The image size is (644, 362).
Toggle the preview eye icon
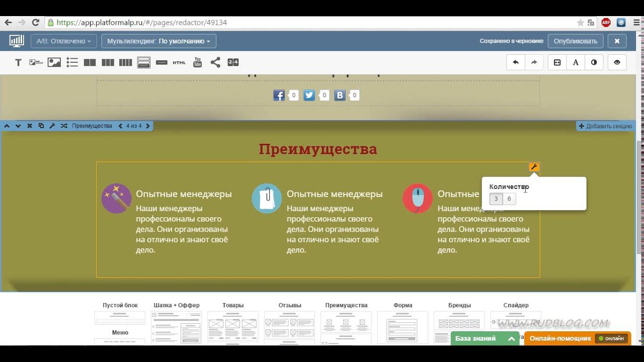coord(617,62)
